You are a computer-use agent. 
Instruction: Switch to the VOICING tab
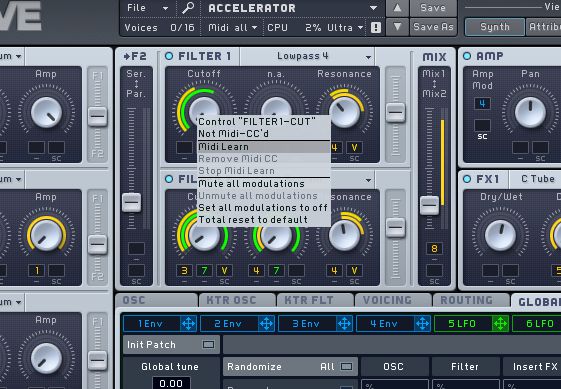coord(393,300)
